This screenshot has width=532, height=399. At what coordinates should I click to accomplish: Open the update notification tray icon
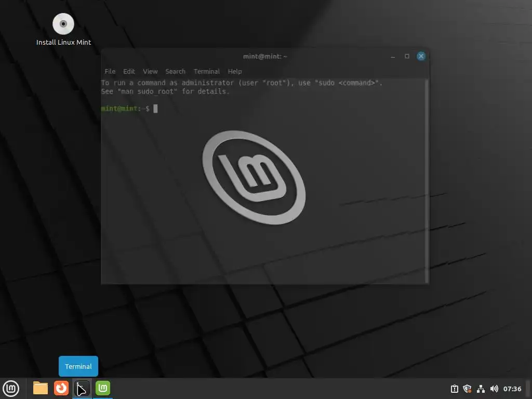pos(454,389)
